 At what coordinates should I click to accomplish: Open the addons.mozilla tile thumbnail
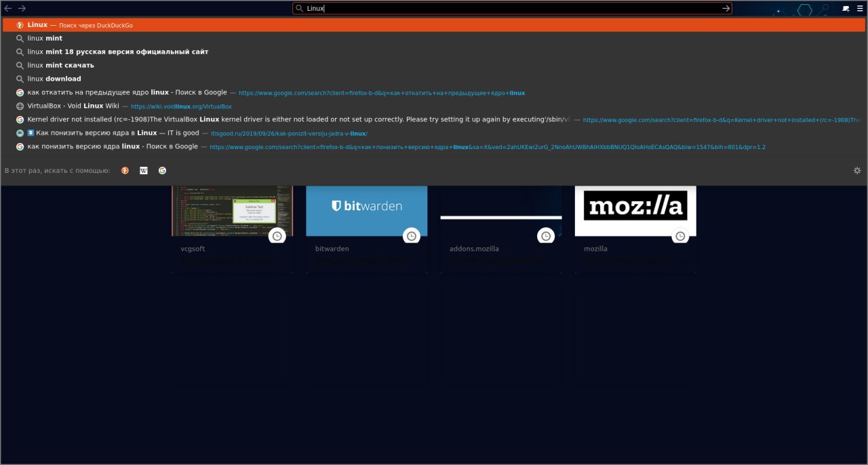(x=501, y=211)
